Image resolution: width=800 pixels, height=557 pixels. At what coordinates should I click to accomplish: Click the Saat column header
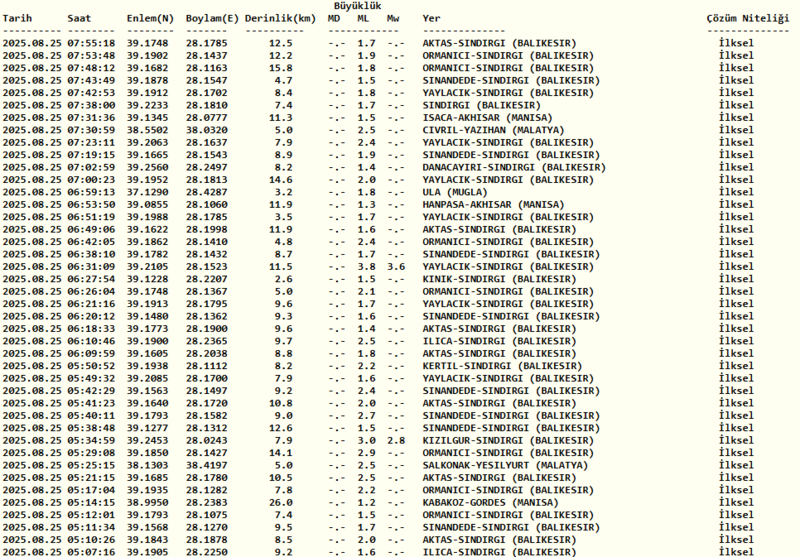pyautogui.click(x=79, y=18)
